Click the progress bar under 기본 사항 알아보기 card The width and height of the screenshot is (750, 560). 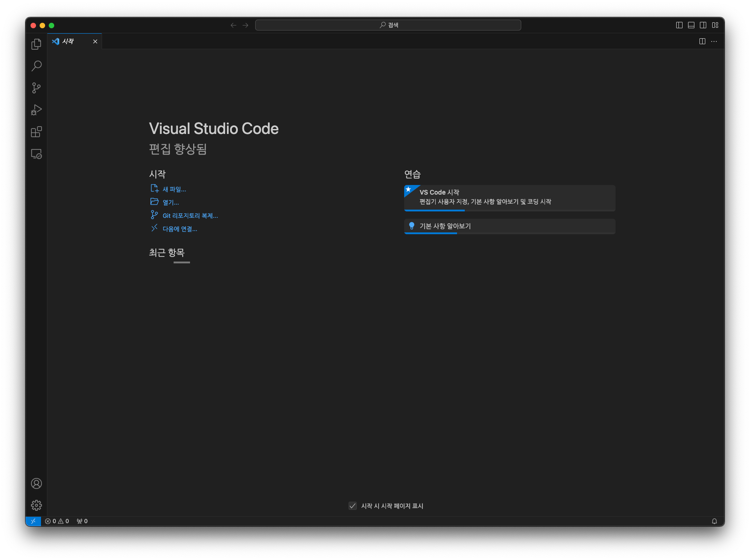[510, 233]
